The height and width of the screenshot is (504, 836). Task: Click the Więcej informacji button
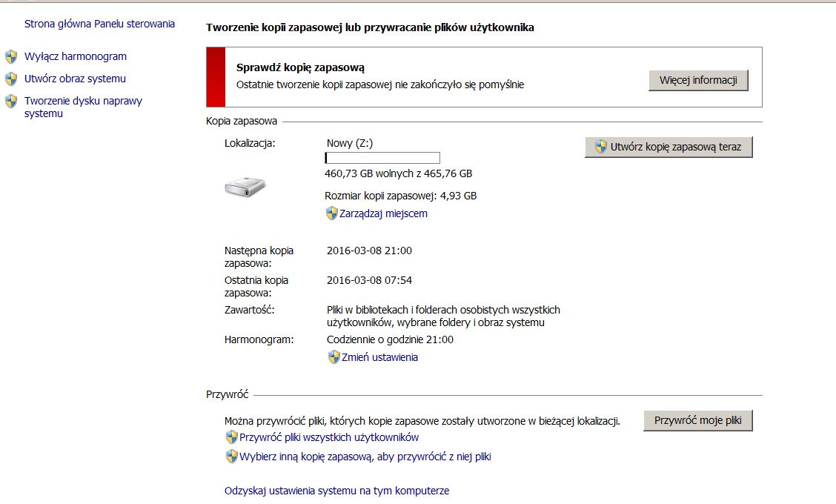(x=698, y=81)
